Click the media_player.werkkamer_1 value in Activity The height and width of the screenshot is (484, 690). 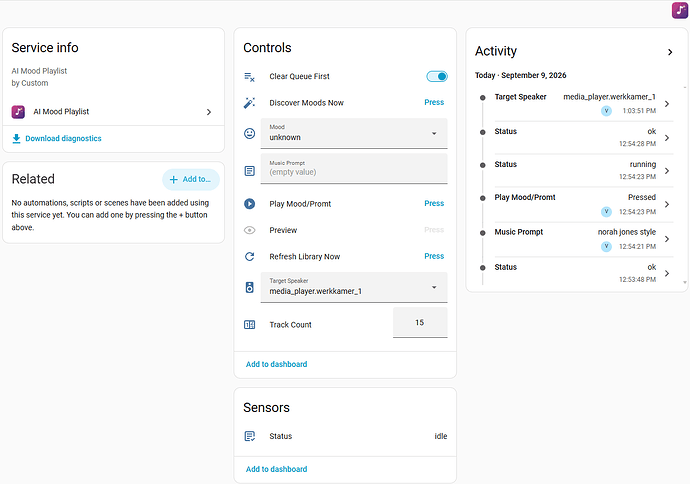pos(609,97)
